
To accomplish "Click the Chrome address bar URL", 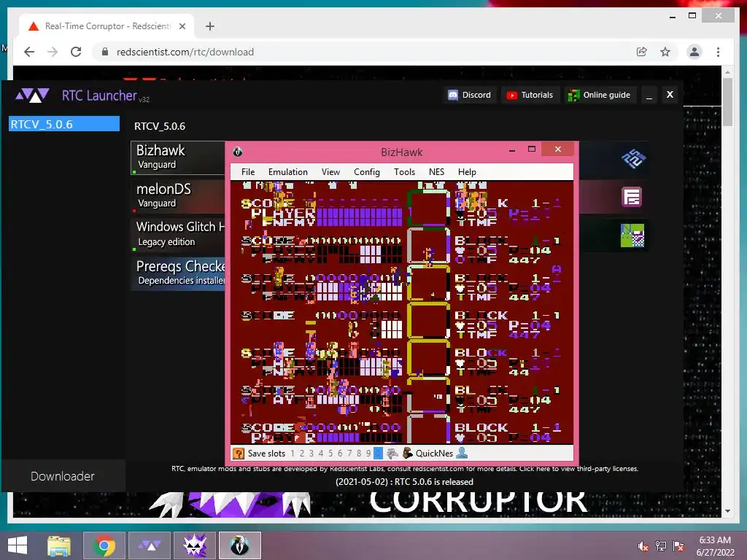I will click(x=185, y=52).
